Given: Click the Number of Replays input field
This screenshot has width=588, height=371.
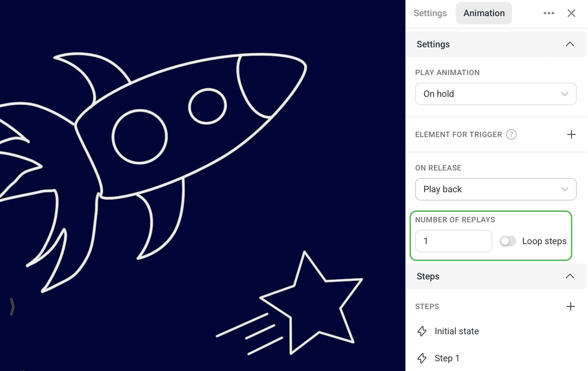Looking at the screenshot, I should (x=453, y=241).
